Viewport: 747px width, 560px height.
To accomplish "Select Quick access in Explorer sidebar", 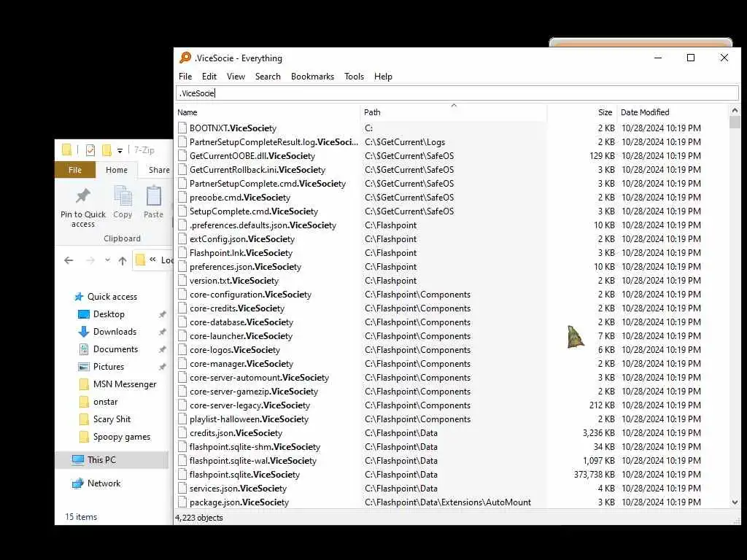I will (112, 297).
